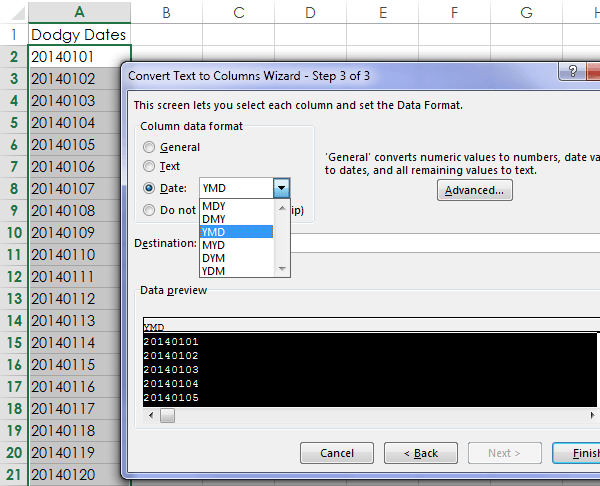Click the Cancel button
The height and width of the screenshot is (486, 600).
337,453
